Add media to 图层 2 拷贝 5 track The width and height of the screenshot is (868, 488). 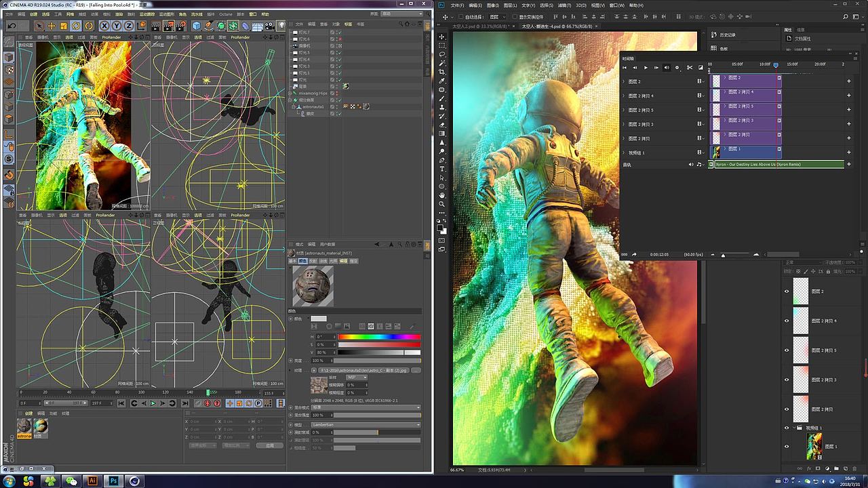click(x=848, y=110)
